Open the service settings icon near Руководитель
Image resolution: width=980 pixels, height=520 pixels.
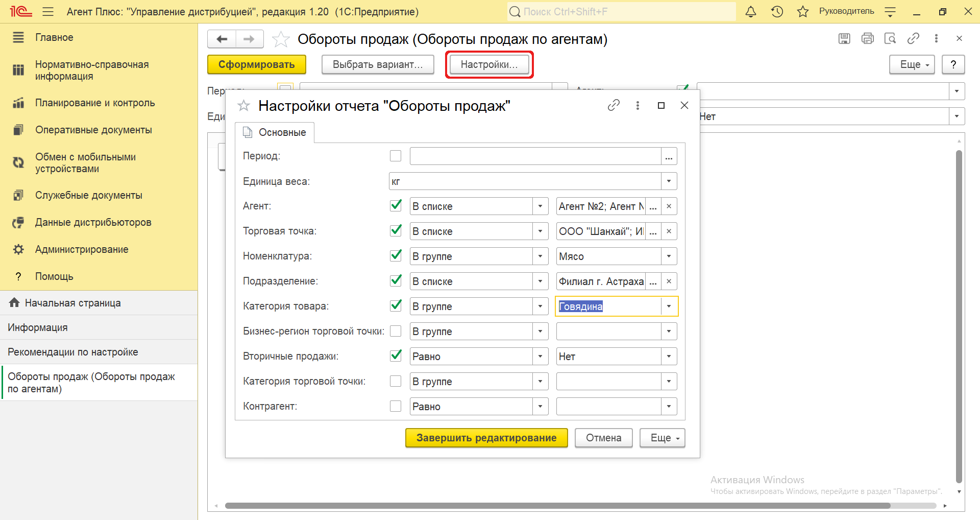[x=890, y=11]
